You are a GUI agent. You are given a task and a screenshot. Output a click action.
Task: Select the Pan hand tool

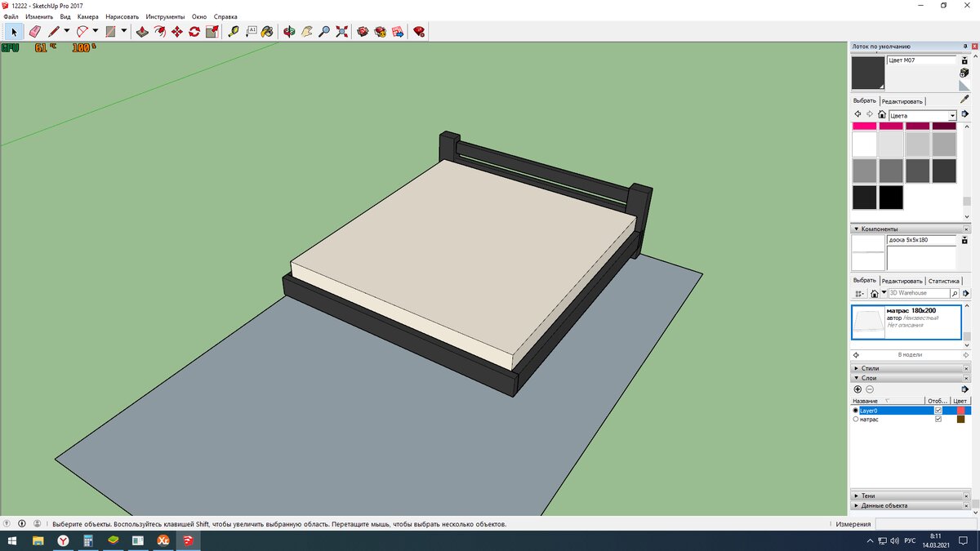coord(306,32)
